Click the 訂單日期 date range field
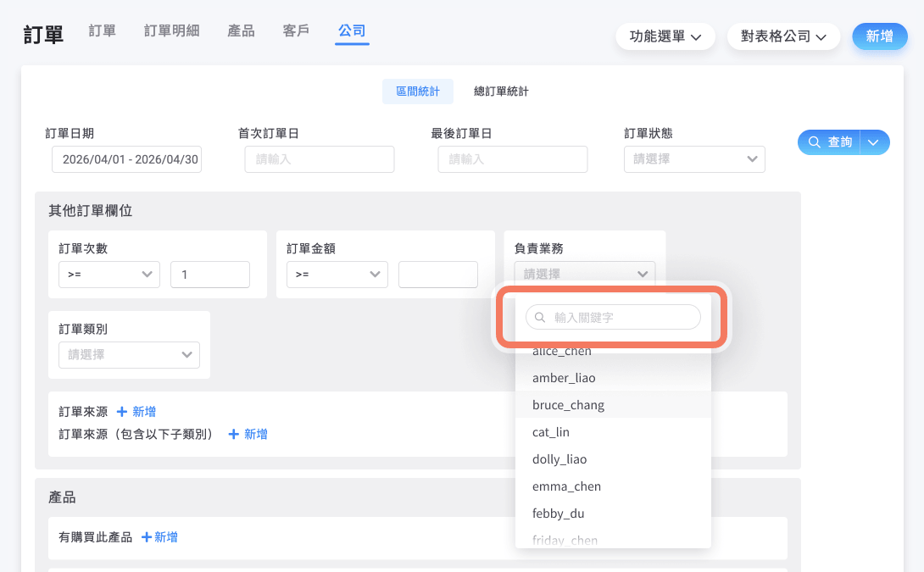The width and height of the screenshot is (924, 572). pos(126,159)
